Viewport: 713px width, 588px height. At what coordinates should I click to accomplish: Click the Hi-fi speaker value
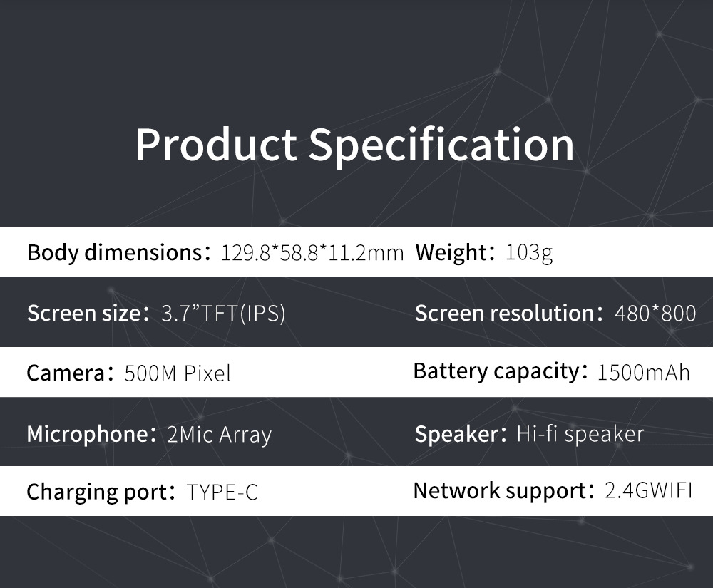[x=580, y=434]
